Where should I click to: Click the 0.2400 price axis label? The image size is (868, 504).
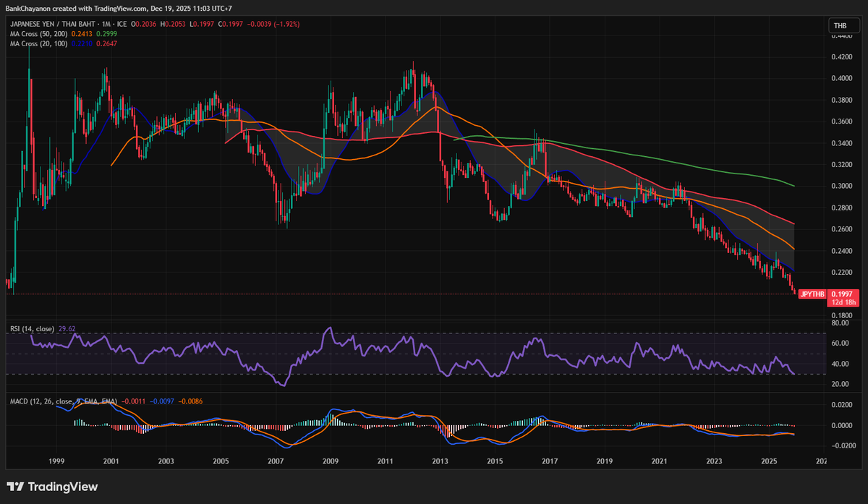(x=841, y=251)
